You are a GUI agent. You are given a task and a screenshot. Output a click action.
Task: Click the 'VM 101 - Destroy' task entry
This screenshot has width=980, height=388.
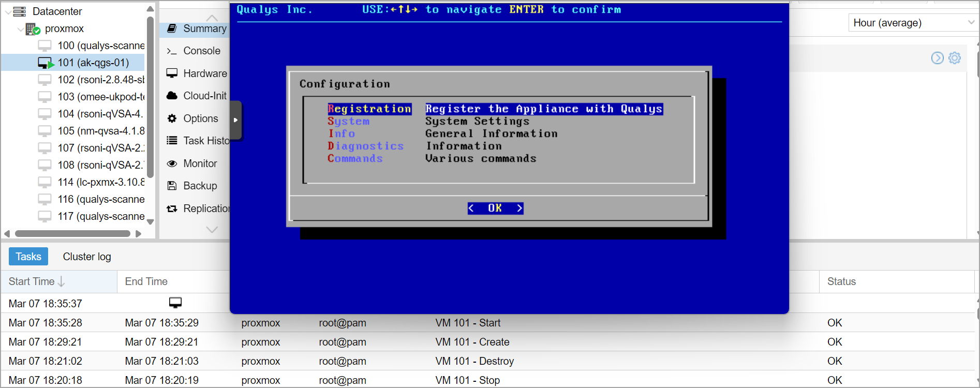pyautogui.click(x=474, y=361)
